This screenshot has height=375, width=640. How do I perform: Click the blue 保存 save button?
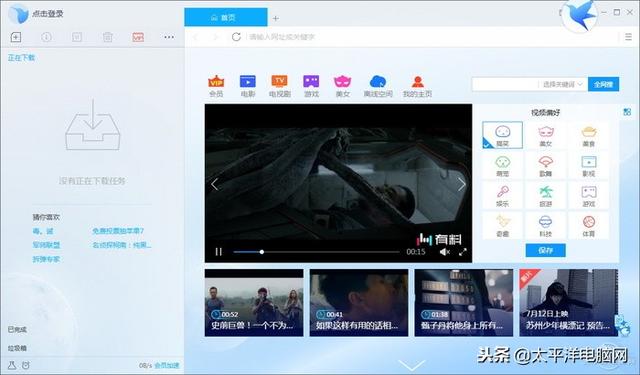click(545, 250)
